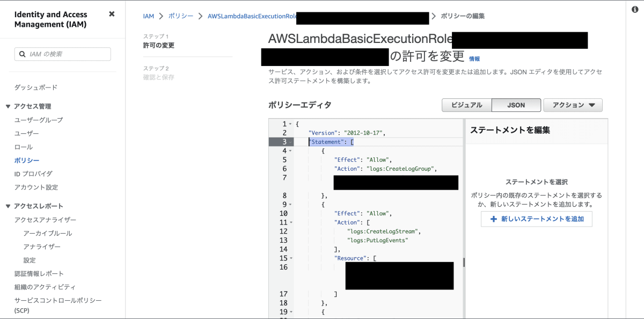
Task: Open サービスコントロールポリシー (SCP) page
Action: (58, 305)
